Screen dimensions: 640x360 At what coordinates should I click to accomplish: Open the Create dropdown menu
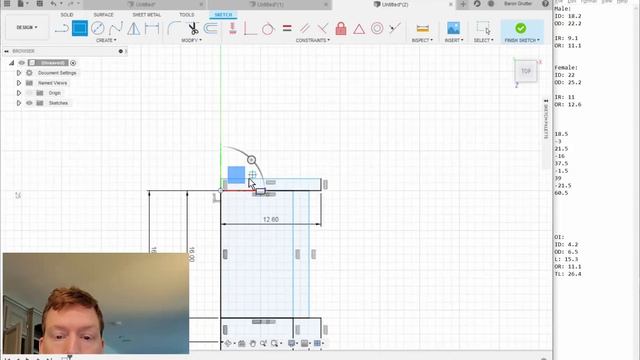tap(106, 40)
